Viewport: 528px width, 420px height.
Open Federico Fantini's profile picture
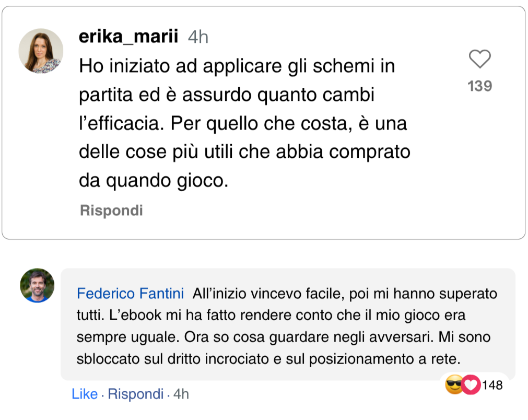point(37,285)
